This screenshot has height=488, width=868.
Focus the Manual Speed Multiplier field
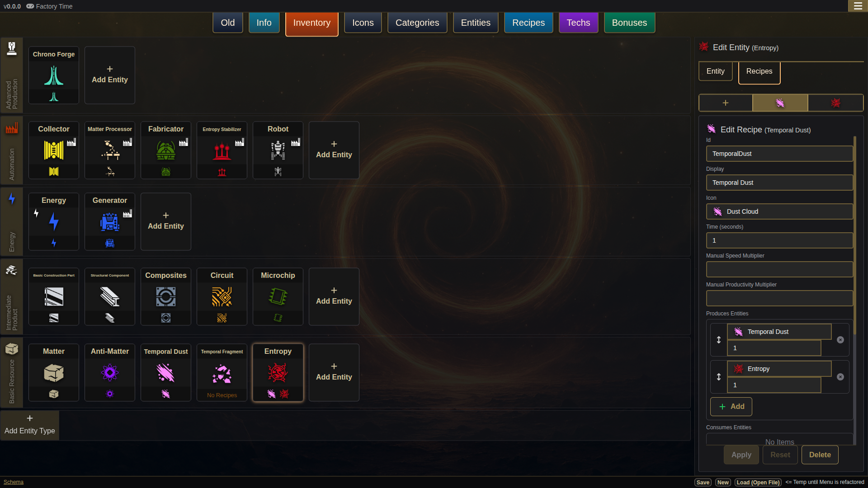[x=779, y=269]
